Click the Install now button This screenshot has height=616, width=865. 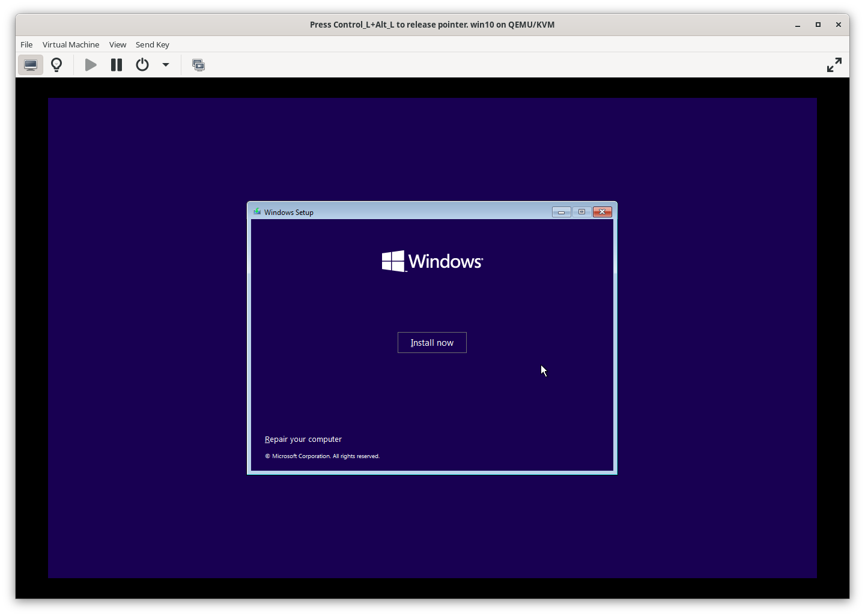432,342
